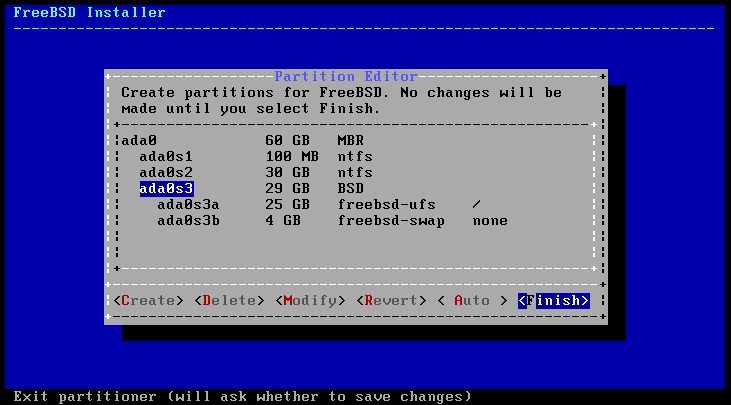Click Revert to undo partition changes

(x=391, y=300)
